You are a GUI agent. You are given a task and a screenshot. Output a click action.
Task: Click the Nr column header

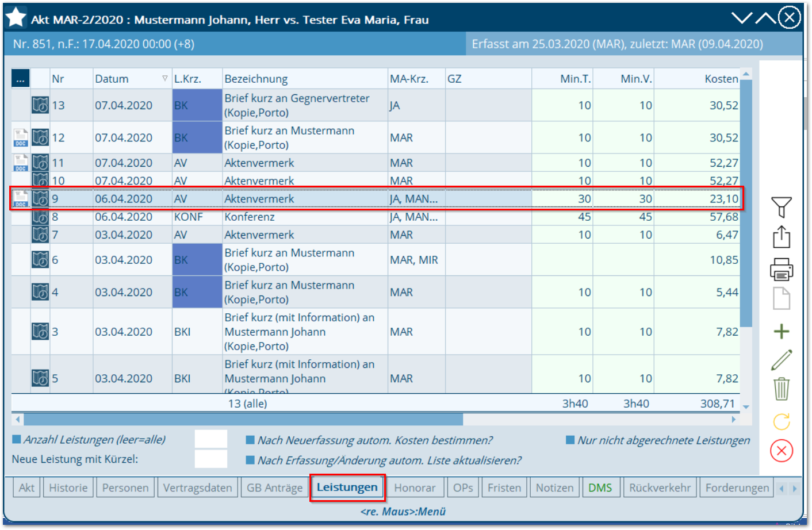tap(71, 79)
